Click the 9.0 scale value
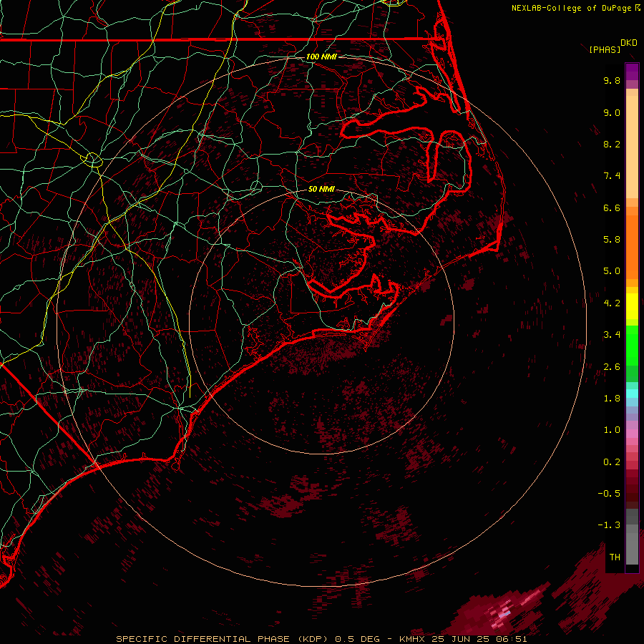644x644 pixels. coord(612,112)
